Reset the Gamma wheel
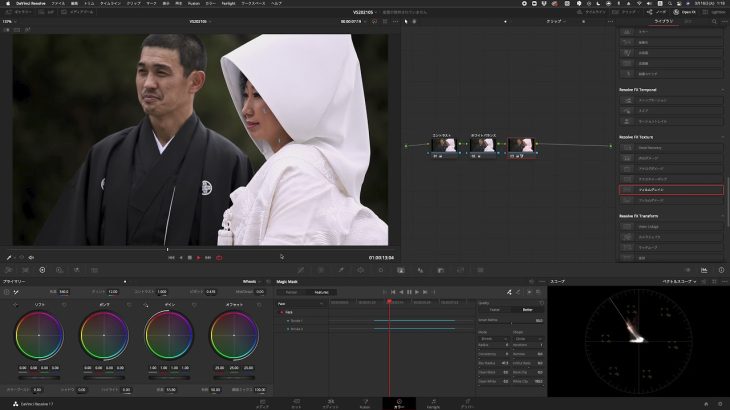Image resolution: width=730 pixels, height=410 pixels. pyautogui.click(x=129, y=305)
